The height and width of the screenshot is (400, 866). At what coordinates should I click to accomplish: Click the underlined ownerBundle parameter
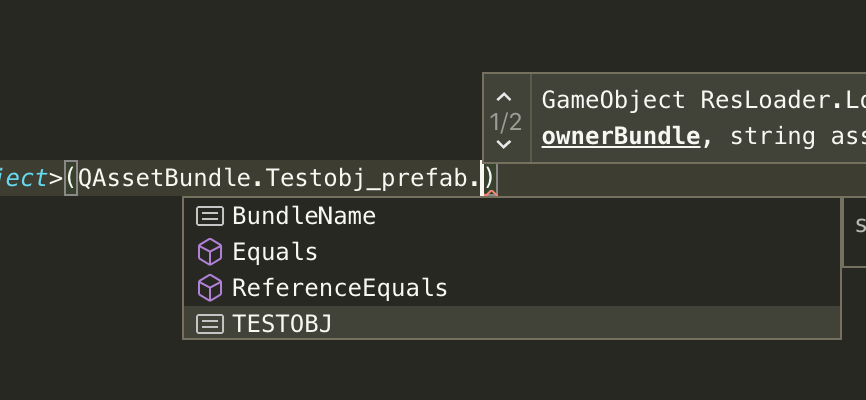[x=621, y=136]
